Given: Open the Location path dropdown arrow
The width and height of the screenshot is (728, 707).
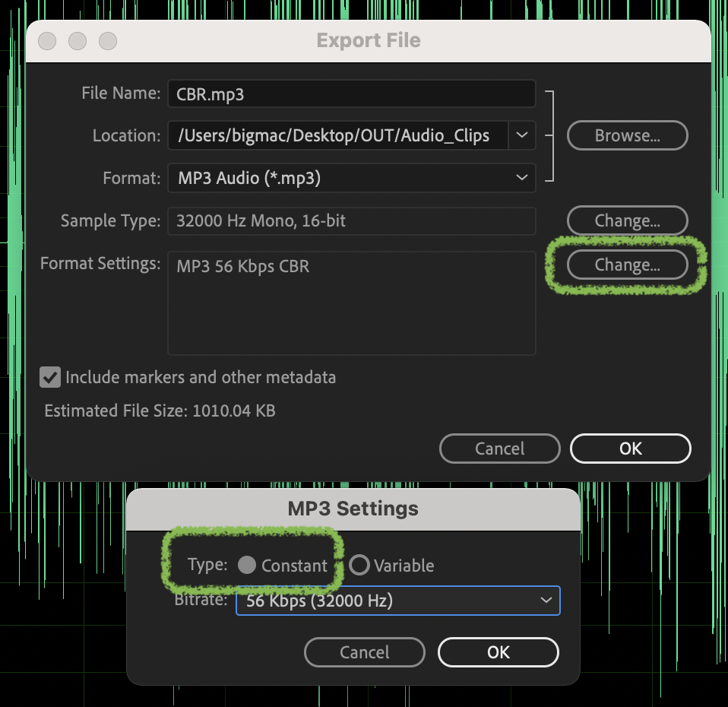Looking at the screenshot, I should 522,135.
